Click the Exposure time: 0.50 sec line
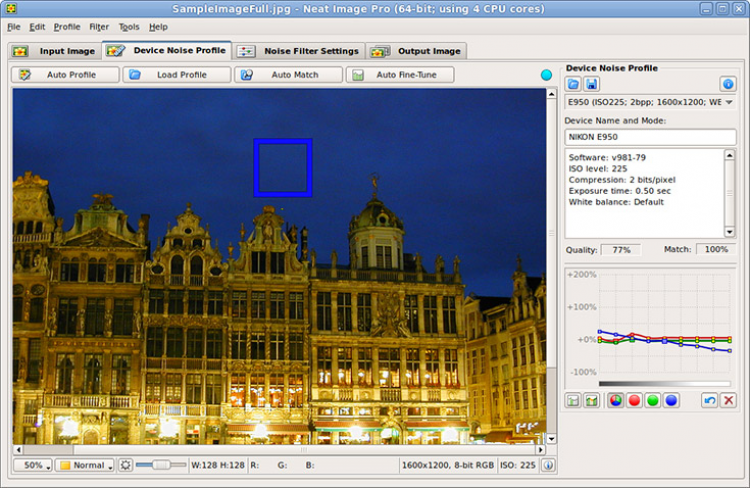Screen dimensions: 750x488 619,191
